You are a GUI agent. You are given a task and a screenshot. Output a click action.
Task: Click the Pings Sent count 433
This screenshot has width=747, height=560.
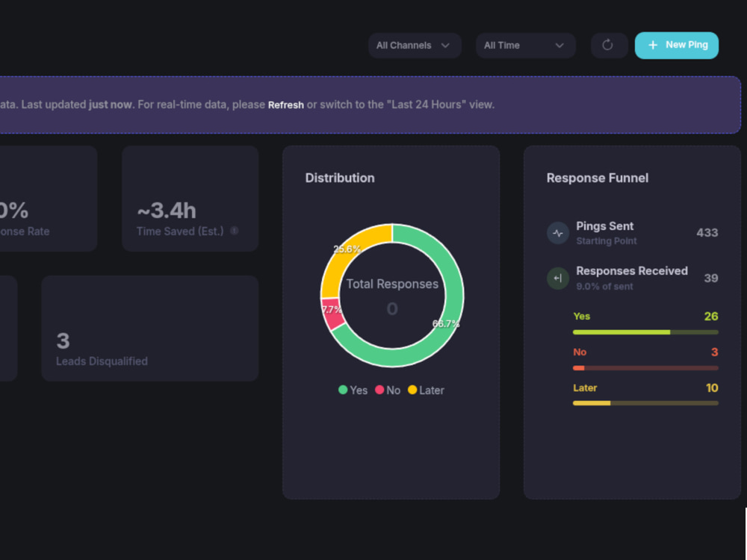click(x=707, y=232)
